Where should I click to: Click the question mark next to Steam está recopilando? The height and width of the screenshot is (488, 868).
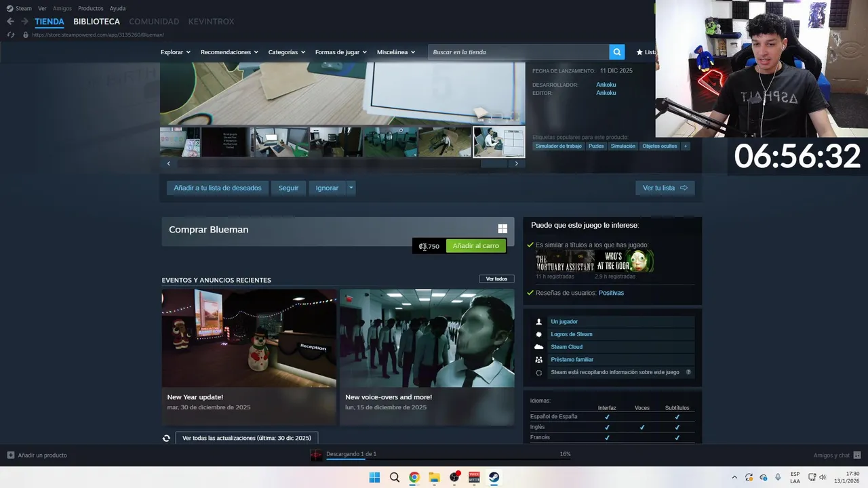point(688,372)
